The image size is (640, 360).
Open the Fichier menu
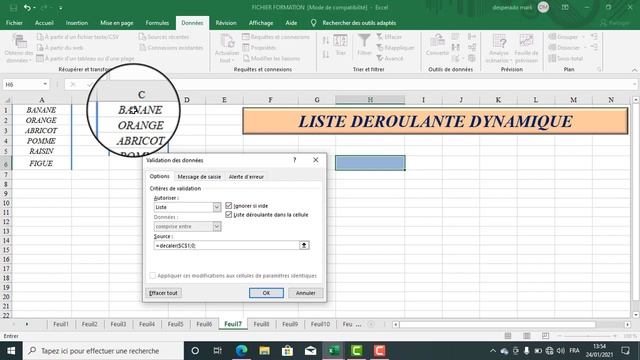14,23
